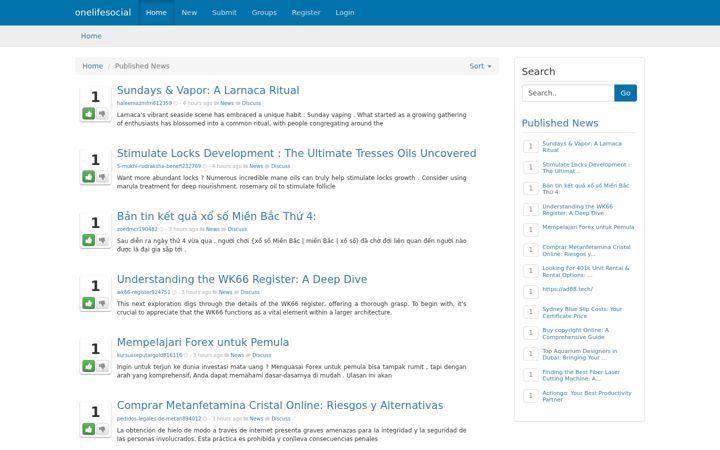
Task: Open the 'Understanding the WK66 Register' main headline
Action: (x=242, y=279)
